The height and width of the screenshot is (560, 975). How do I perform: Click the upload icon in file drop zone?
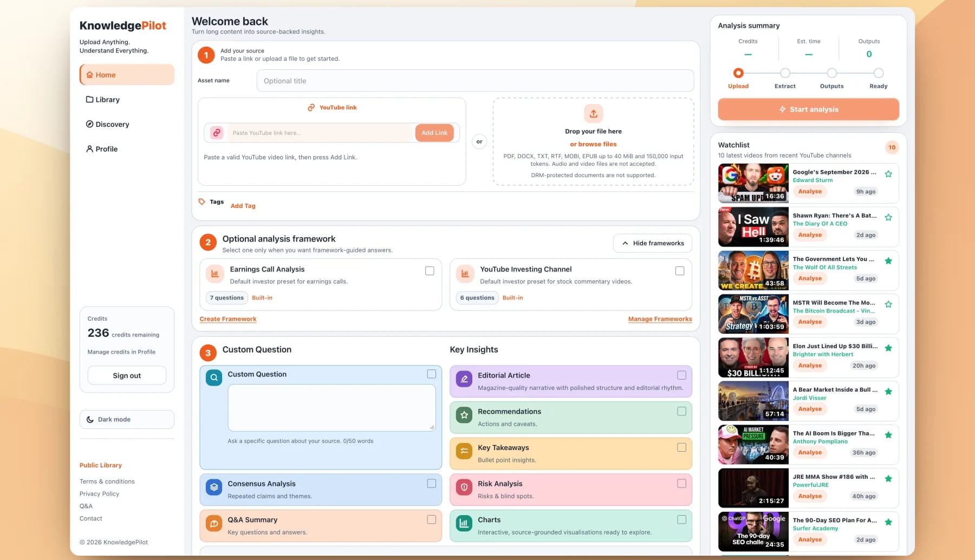pos(593,114)
